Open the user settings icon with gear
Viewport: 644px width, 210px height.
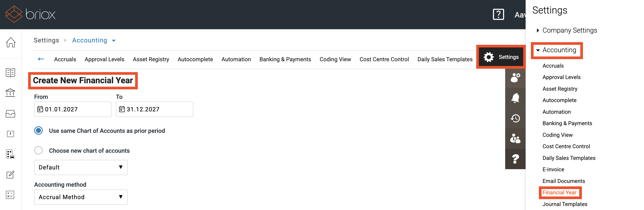tap(515, 78)
